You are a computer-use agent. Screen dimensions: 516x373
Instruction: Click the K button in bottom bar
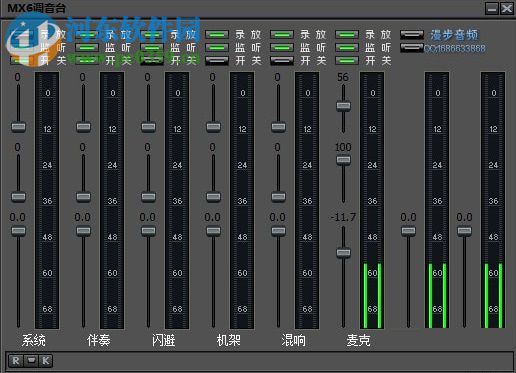[46, 361]
